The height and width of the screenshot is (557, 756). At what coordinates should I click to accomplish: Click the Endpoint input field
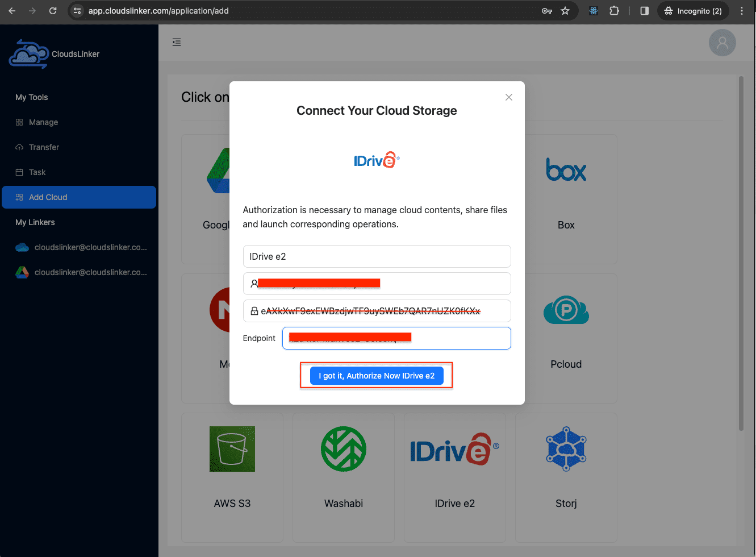[396, 338]
